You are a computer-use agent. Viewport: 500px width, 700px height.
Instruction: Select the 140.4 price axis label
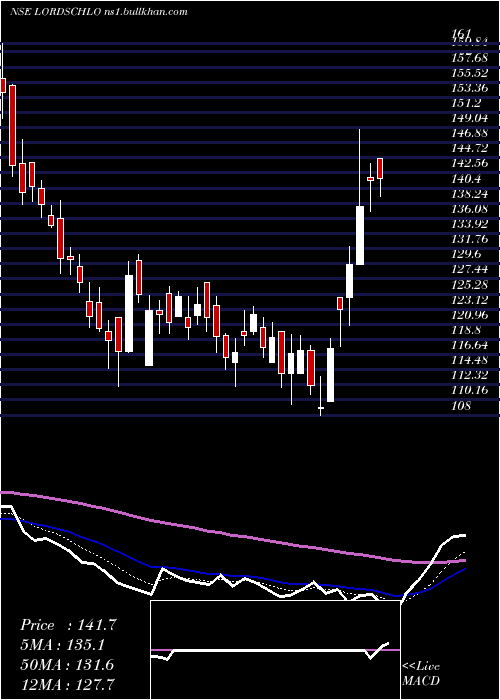click(x=467, y=179)
